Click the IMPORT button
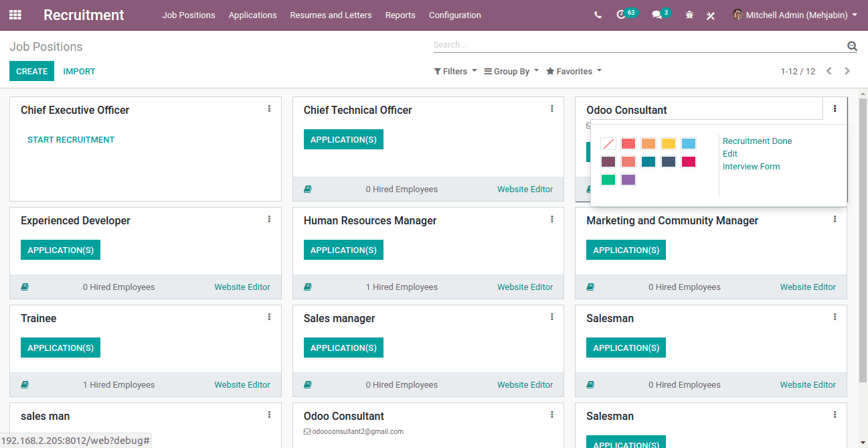 (x=79, y=71)
